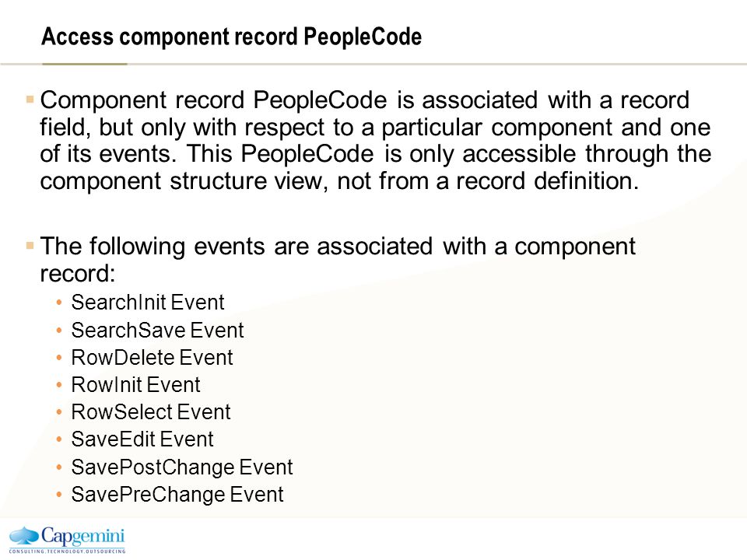Click the square bullet before 'Component record'
Viewport: 747px width, 560px height.
coord(30,100)
